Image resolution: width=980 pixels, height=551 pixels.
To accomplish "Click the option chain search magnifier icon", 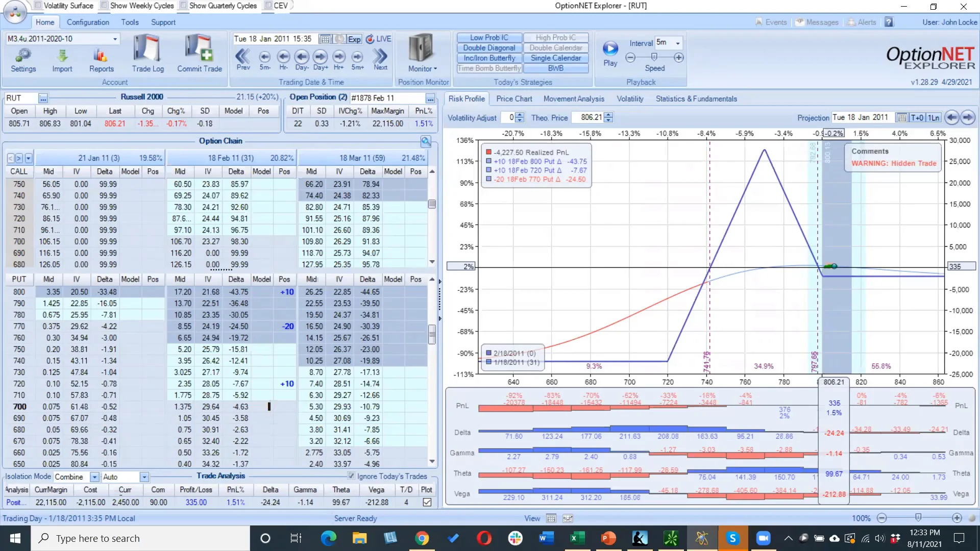I will (426, 141).
